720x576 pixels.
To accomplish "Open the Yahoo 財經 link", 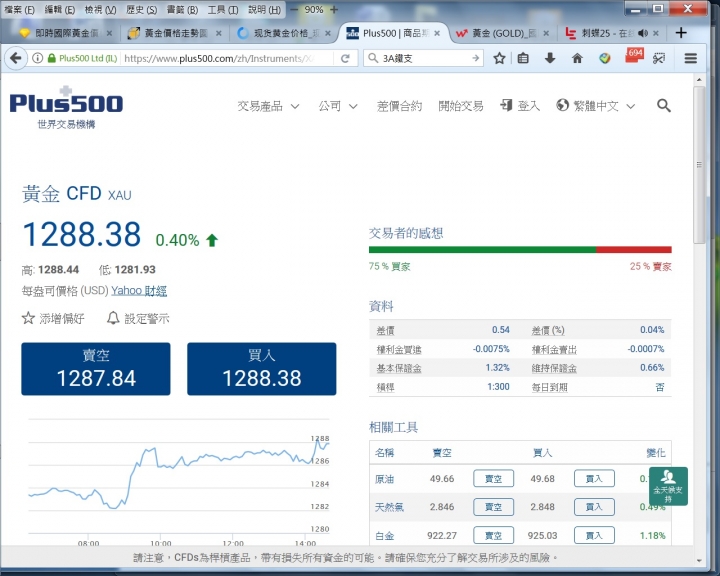I will pos(139,290).
